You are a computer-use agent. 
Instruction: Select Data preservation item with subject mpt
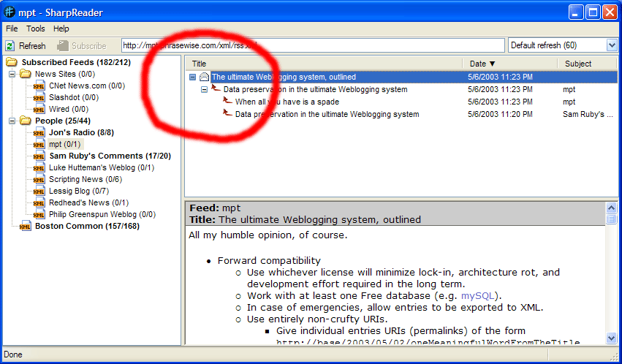pyautogui.click(x=315, y=90)
